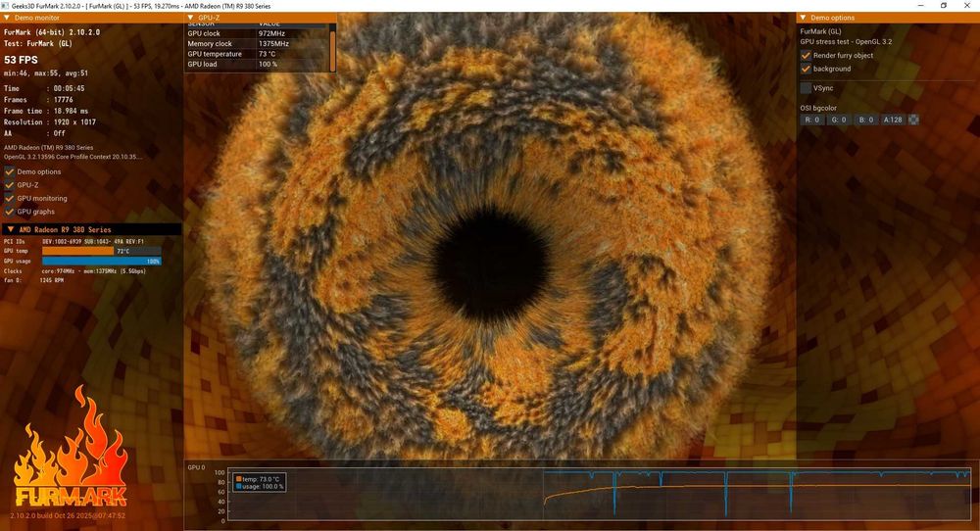Click the GPU load row in GPU-Z
Screen dimensions: 980x531
point(256,64)
